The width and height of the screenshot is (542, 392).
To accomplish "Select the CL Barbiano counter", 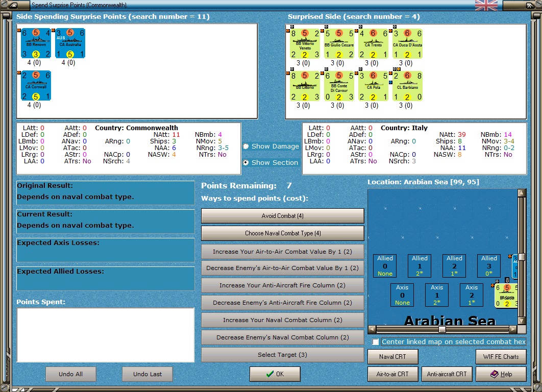I will tap(408, 86).
